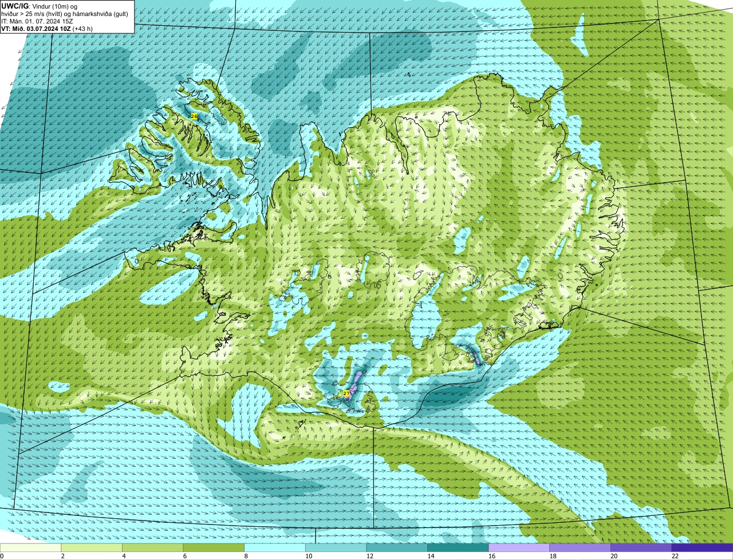Click the legend tick label "4"
The width and height of the screenshot is (733, 560).
124,556
